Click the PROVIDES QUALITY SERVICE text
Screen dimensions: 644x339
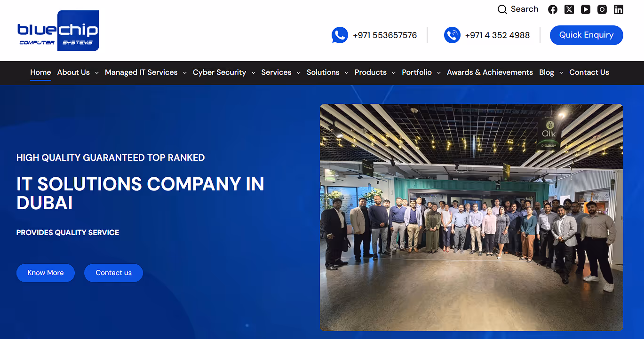[x=68, y=232]
